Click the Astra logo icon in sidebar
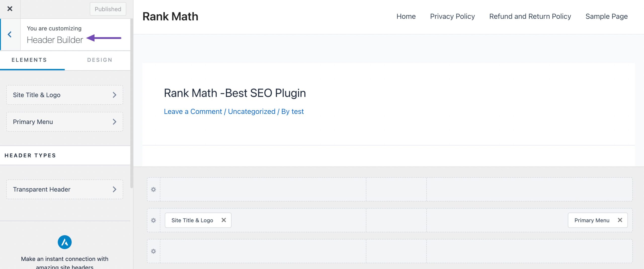Viewport: 644px width, 269px height. tap(65, 242)
